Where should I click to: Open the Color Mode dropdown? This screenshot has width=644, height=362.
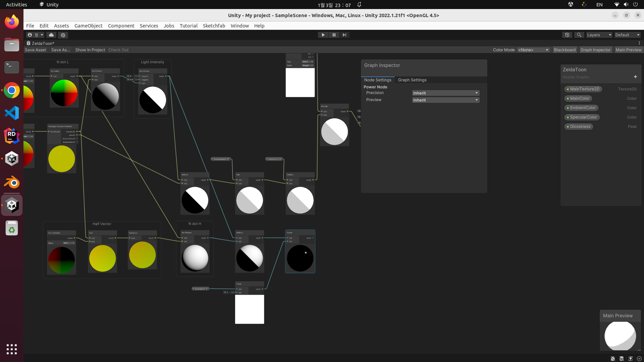pyautogui.click(x=533, y=50)
